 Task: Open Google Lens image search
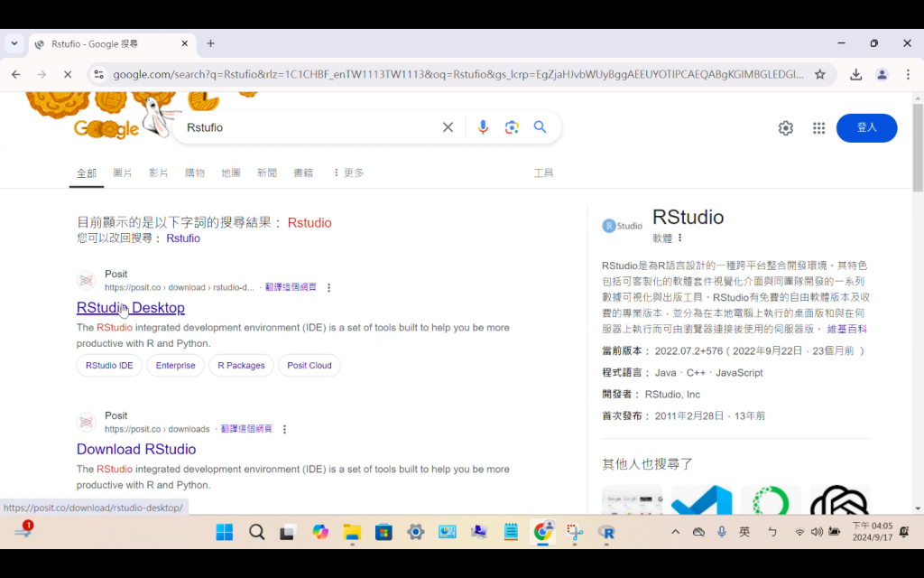click(x=512, y=127)
